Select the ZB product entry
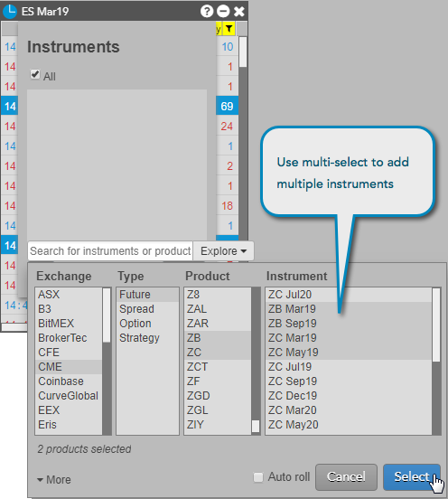 [x=218, y=338]
